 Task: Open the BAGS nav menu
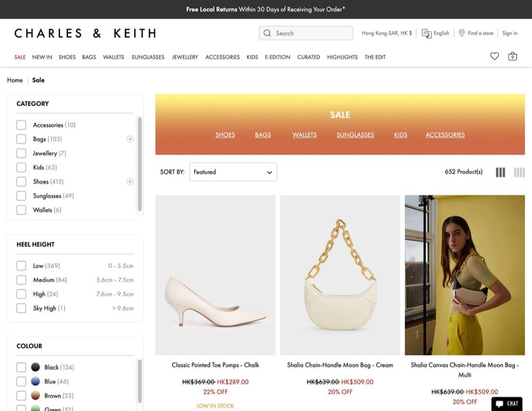click(x=89, y=57)
